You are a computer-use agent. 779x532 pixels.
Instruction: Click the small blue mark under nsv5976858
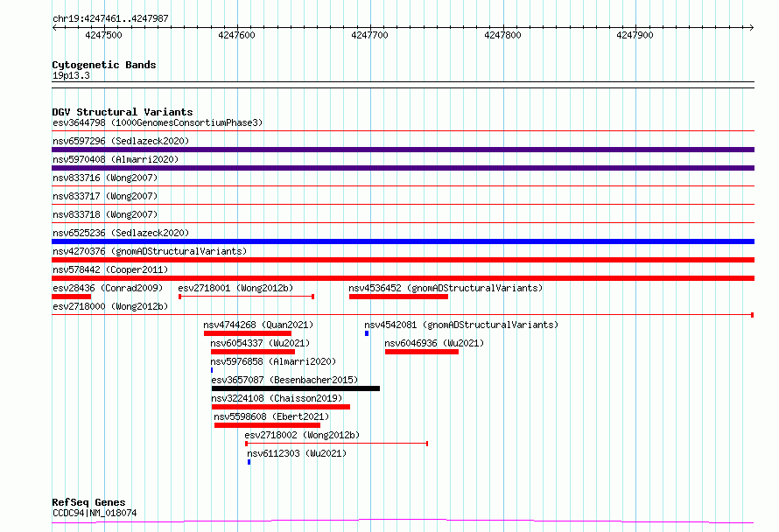[212, 370]
